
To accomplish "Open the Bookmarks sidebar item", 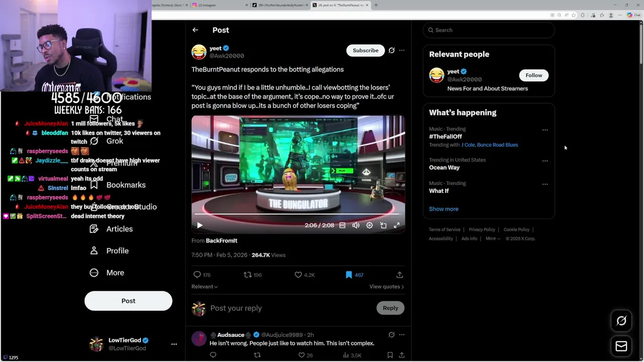I will (118, 185).
